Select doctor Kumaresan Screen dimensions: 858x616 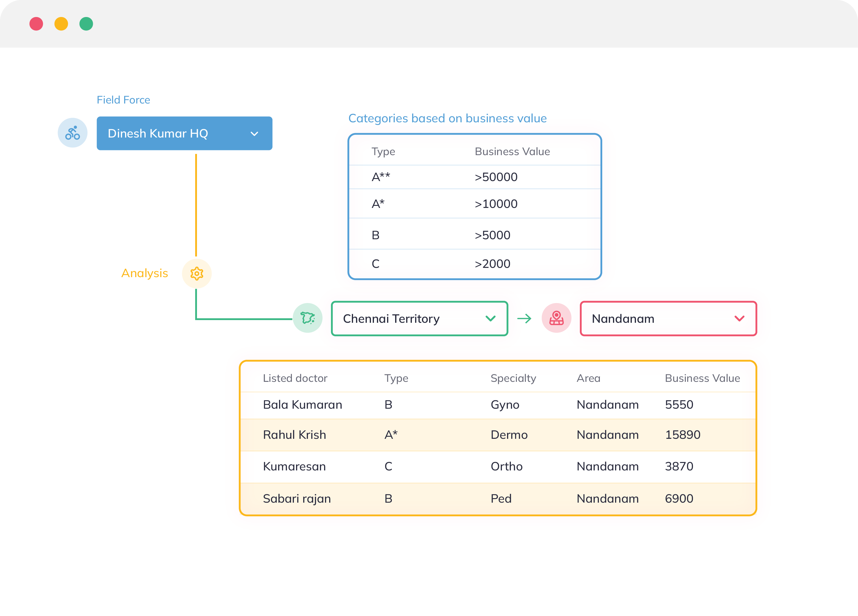click(x=294, y=467)
